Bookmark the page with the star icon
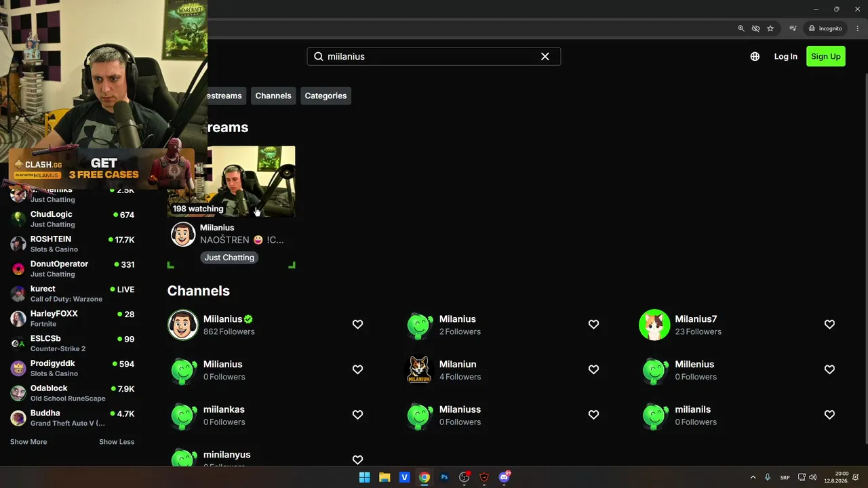 (x=770, y=28)
